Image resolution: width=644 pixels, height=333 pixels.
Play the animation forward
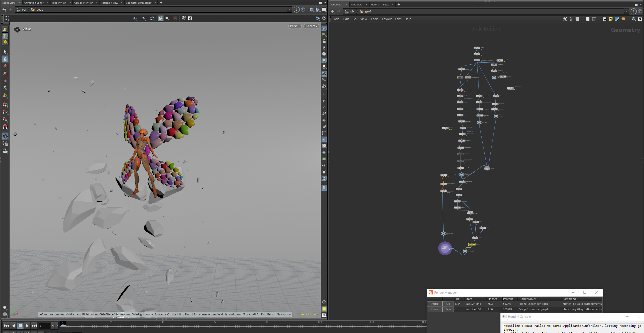click(x=27, y=326)
